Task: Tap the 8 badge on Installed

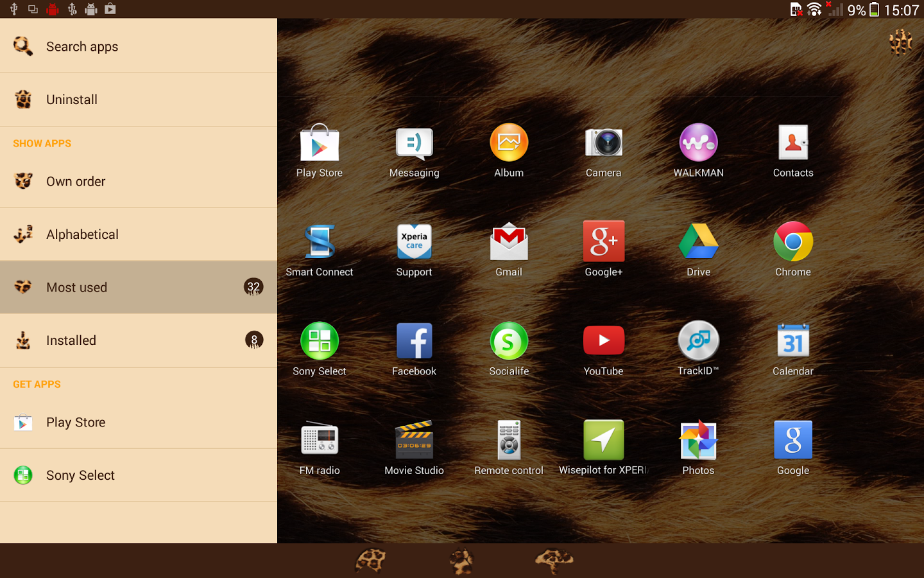Action: (x=254, y=340)
